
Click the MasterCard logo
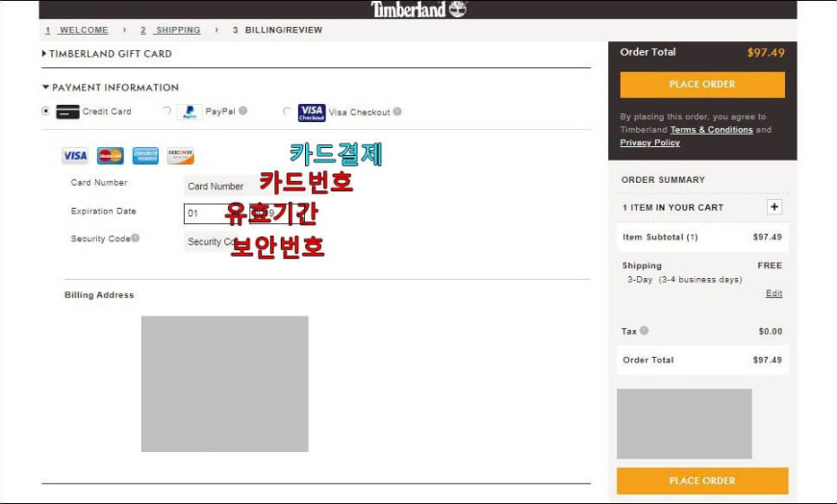[110, 156]
